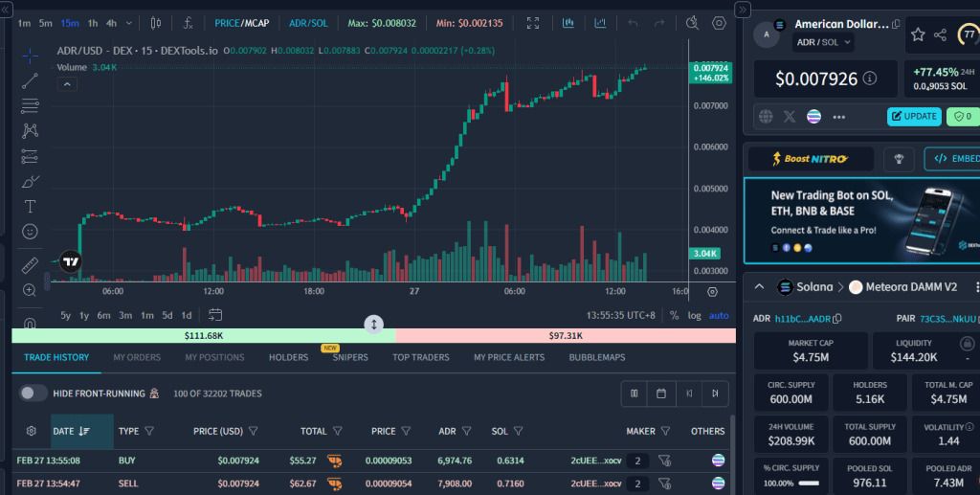
Task: Share the American Dollar token
Action: (x=940, y=35)
